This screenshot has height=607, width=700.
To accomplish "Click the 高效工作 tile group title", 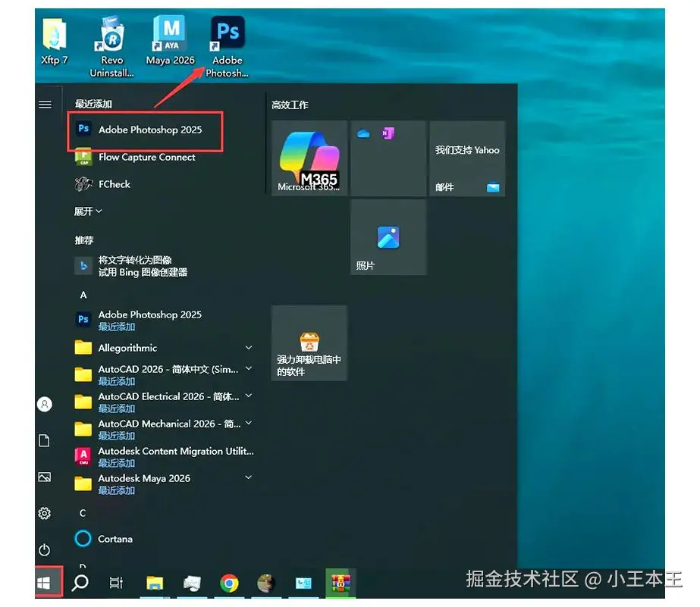I will point(290,105).
